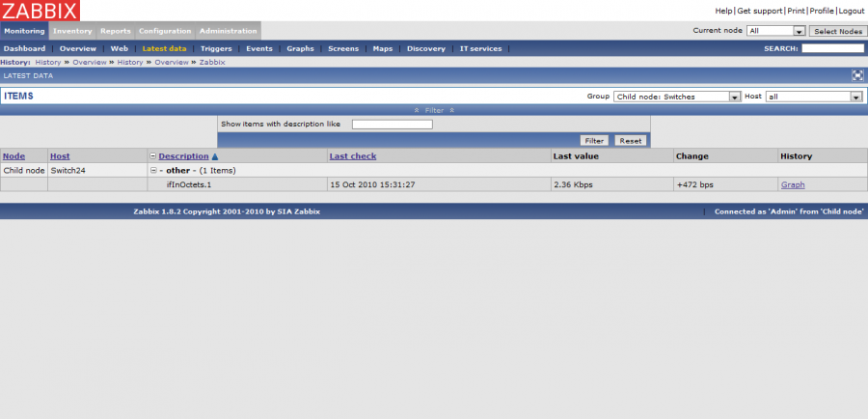Open the Administration tab
Screen dimensions: 868x419
coord(228,31)
